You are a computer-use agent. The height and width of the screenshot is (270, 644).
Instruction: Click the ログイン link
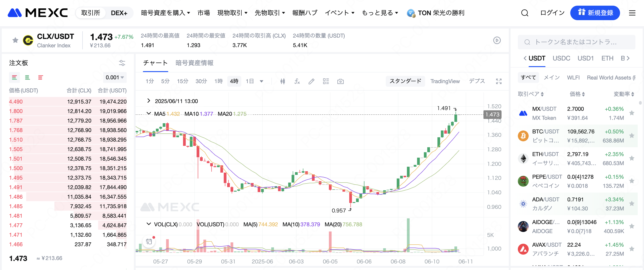[x=552, y=13]
